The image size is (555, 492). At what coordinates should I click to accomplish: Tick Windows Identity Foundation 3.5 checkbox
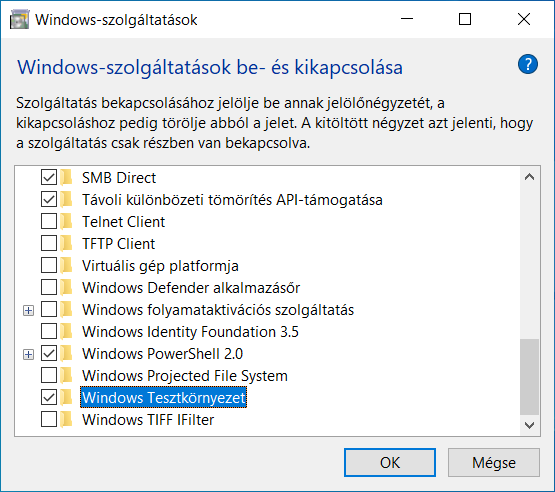click(x=49, y=331)
